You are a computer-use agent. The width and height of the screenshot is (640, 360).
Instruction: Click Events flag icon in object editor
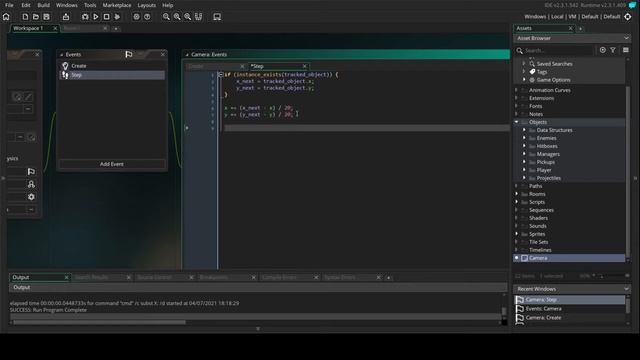click(31, 171)
